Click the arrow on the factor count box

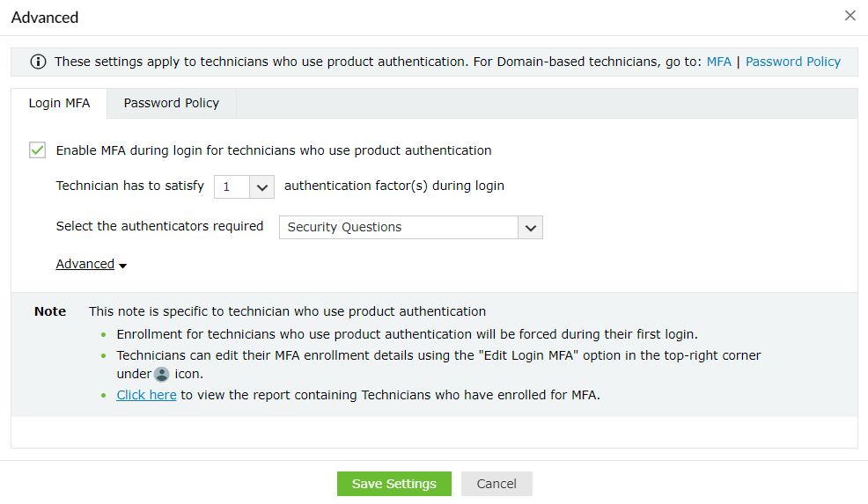coord(262,187)
